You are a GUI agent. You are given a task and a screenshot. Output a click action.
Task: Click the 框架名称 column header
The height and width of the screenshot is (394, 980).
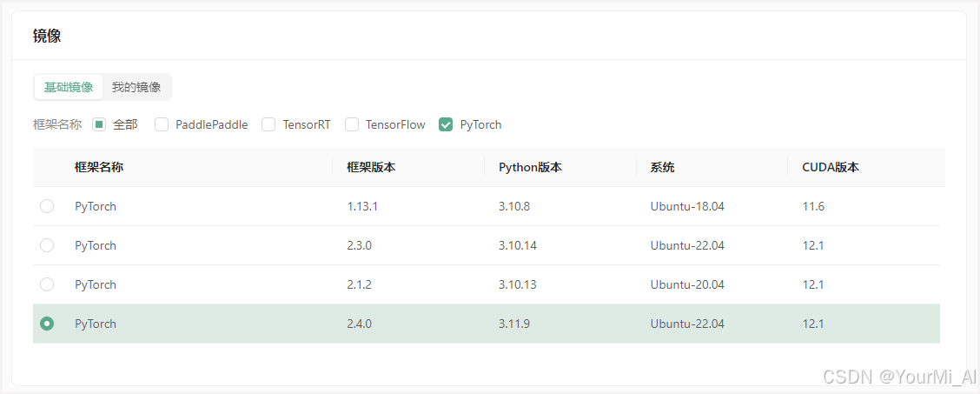(x=98, y=167)
